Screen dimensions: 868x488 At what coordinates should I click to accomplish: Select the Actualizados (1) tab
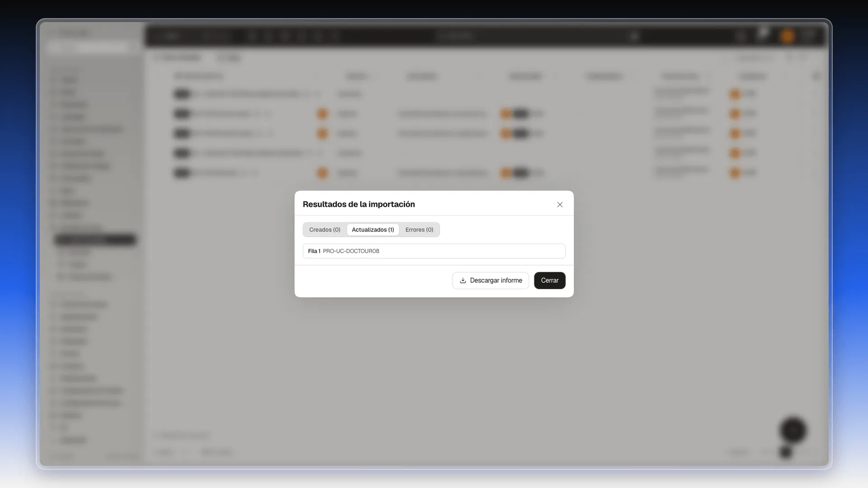pyautogui.click(x=373, y=230)
